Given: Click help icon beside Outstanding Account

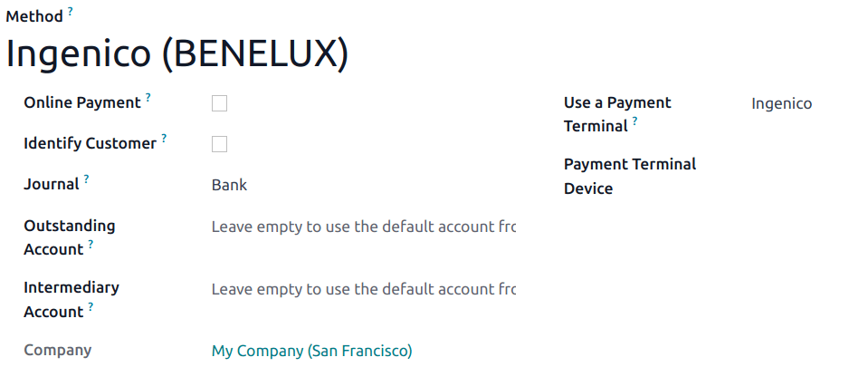Looking at the screenshot, I should (x=91, y=245).
